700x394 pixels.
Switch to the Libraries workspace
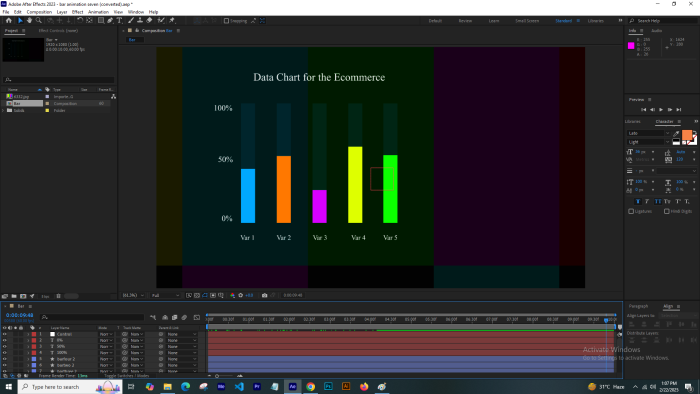[x=596, y=21]
